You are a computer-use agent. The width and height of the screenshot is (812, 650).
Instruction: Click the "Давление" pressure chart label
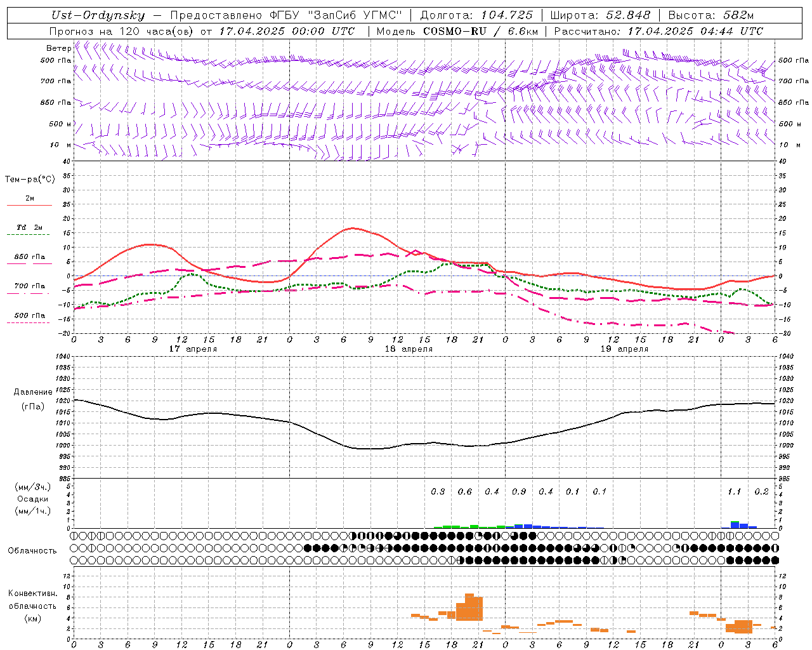click(33, 392)
